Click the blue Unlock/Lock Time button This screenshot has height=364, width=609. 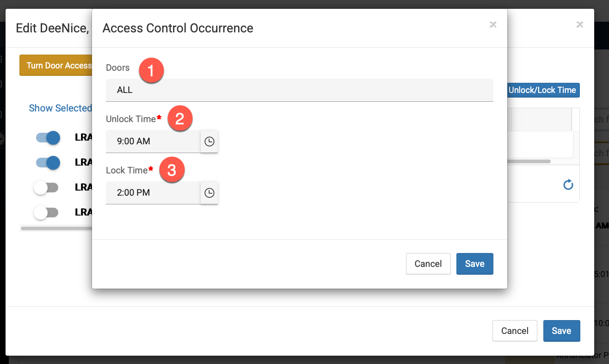(x=543, y=90)
